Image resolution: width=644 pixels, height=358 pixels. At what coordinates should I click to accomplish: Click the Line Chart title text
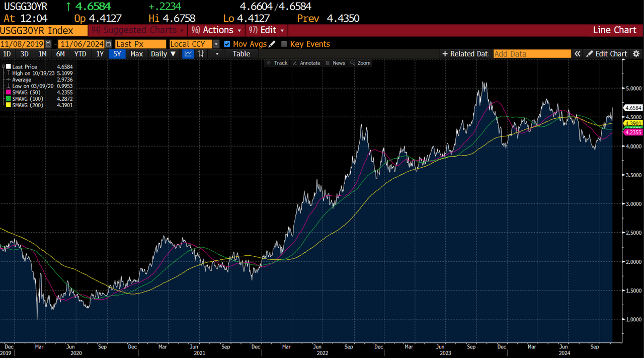615,30
